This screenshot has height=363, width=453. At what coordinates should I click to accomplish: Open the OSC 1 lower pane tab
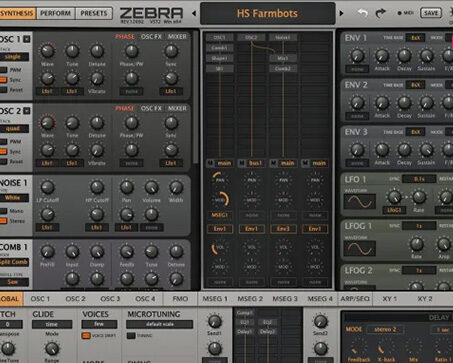(40, 299)
